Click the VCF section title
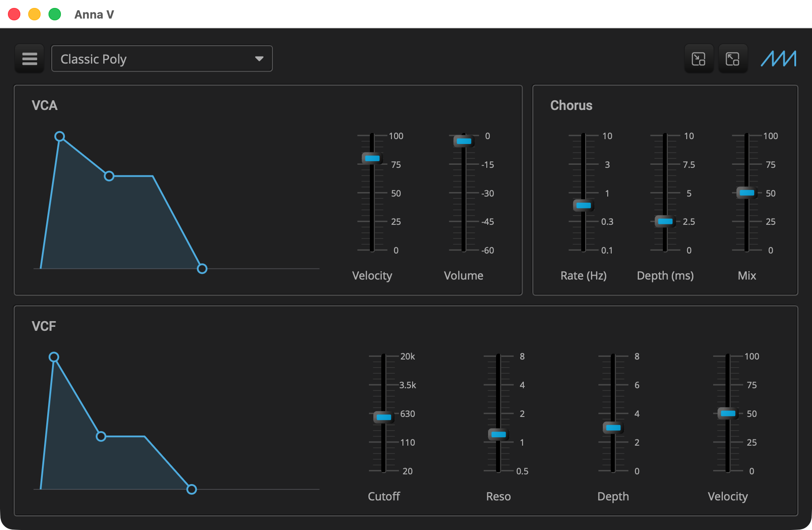 [x=44, y=326]
